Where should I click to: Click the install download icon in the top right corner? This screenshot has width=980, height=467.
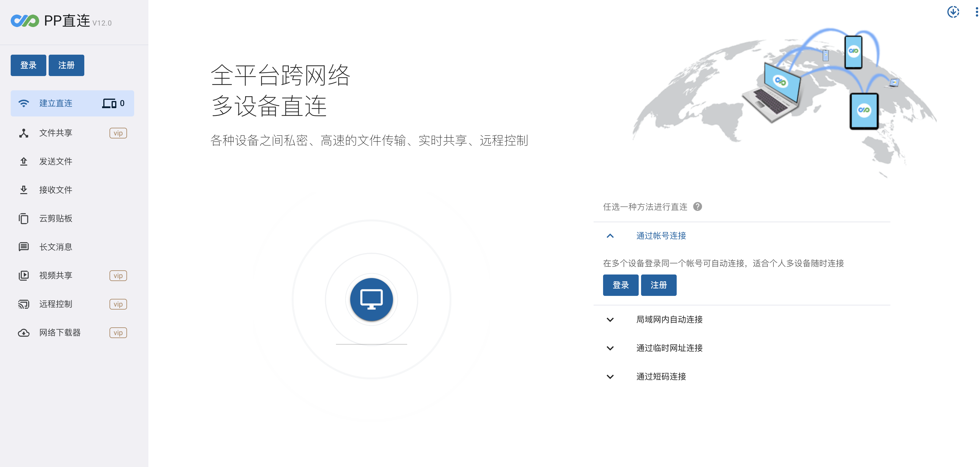click(x=953, y=12)
